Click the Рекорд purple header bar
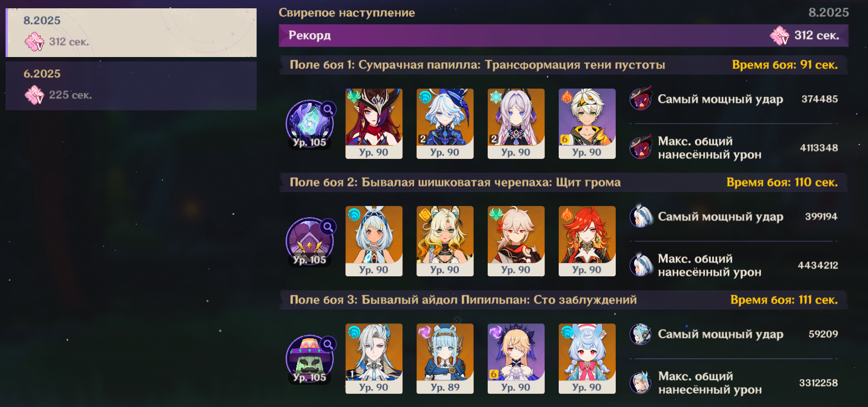This screenshot has width=868, height=407. coord(563,36)
